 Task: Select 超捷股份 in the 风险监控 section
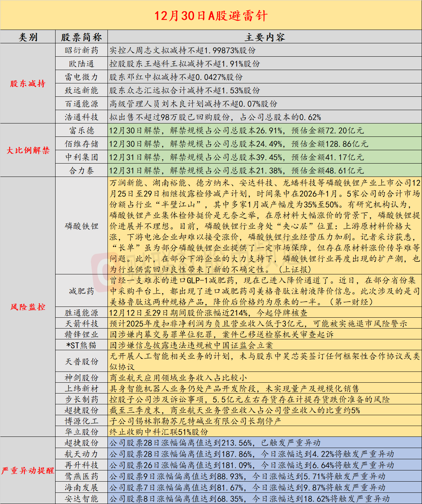[x=82, y=410]
